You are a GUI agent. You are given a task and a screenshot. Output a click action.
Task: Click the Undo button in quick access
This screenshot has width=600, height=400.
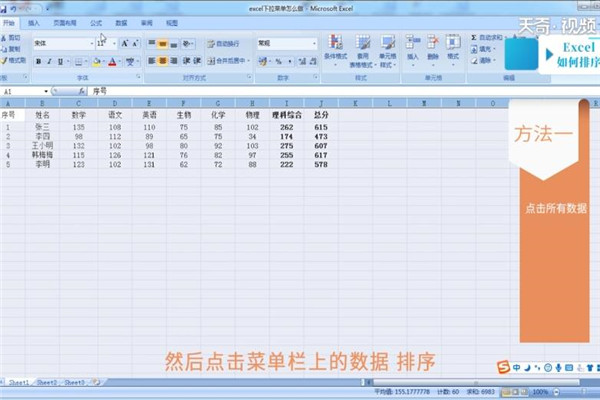[14, 8]
